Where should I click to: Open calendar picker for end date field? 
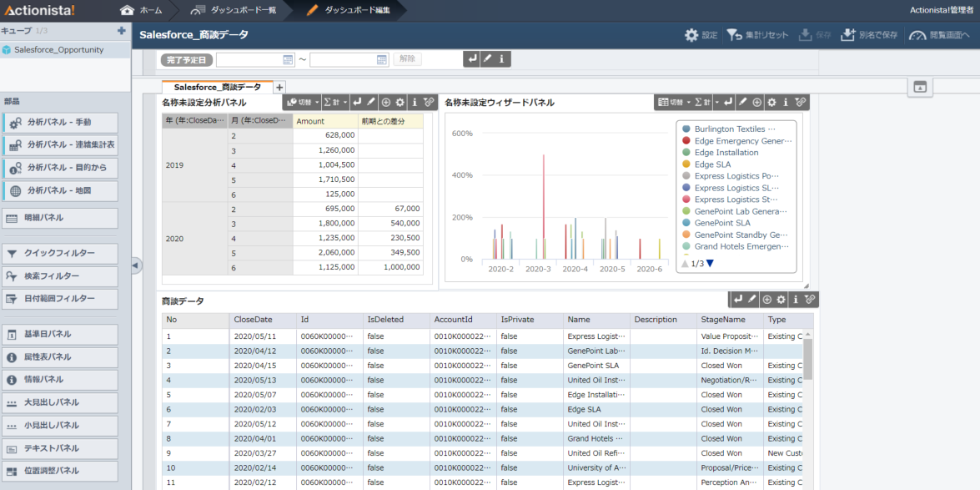tap(382, 59)
